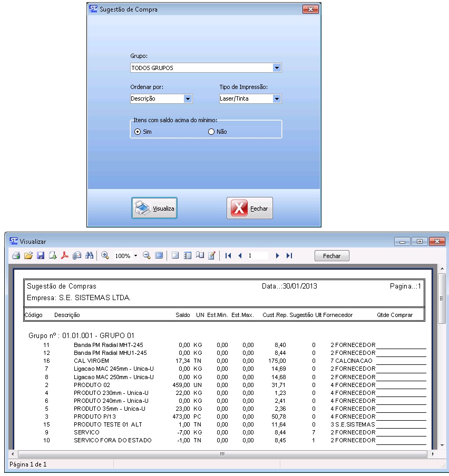Click the Fechar button with red X
The width and height of the screenshot is (449, 476).
[250, 209]
